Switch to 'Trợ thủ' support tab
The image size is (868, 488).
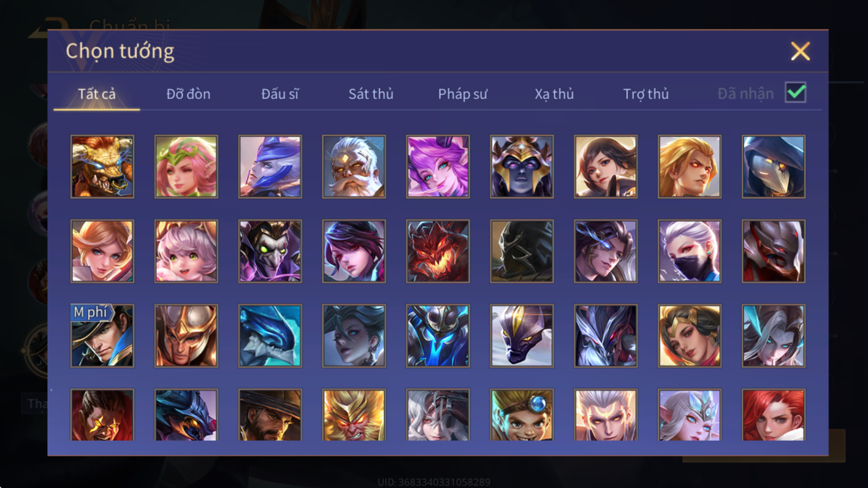646,94
